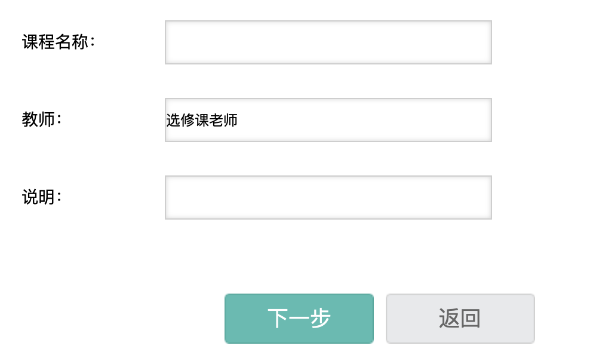590x364 pixels.
Task: Place cursor in the course name box
Action: click(328, 42)
